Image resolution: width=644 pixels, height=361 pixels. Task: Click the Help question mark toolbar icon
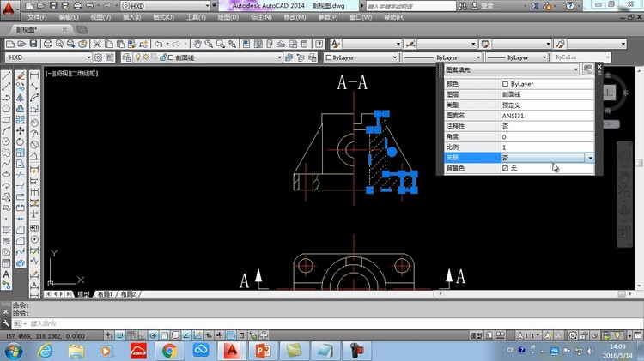pos(319,44)
